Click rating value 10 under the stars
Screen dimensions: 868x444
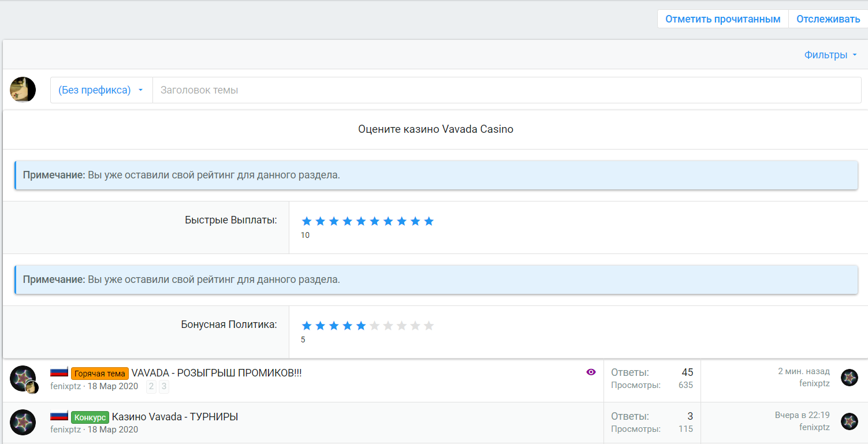pos(305,235)
